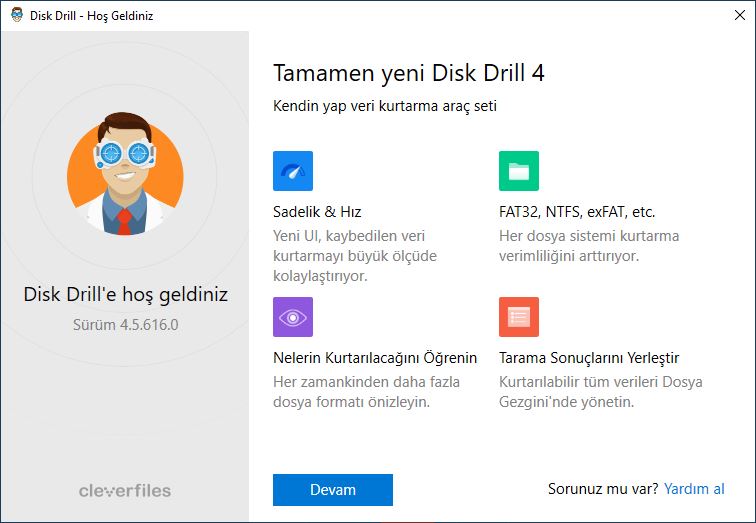The width and height of the screenshot is (756, 523).
Task: Click the red list scan results icon
Action: tap(519, 317)
